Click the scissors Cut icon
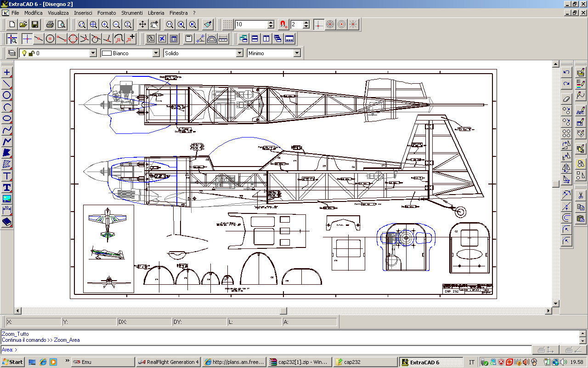The height and width of the screenshot is (368, 588). [581, 195]
